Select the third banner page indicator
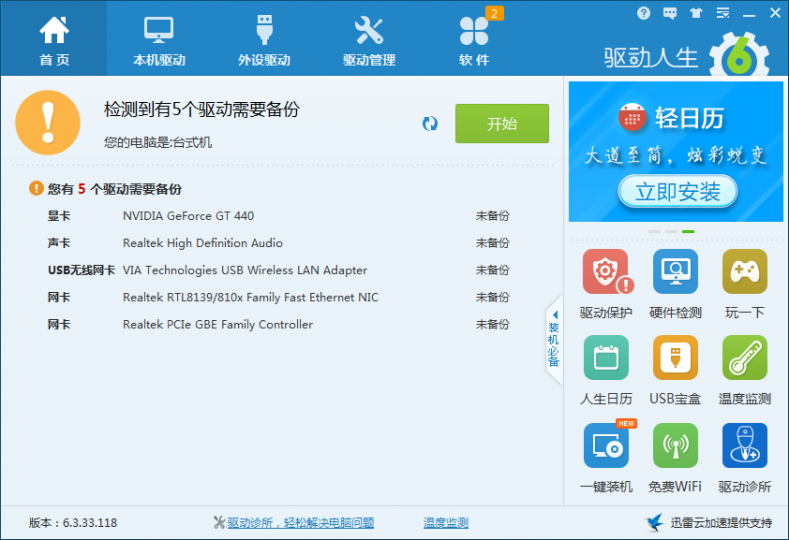The width and height of the screenshot is (789, 540). click(688, 232)
